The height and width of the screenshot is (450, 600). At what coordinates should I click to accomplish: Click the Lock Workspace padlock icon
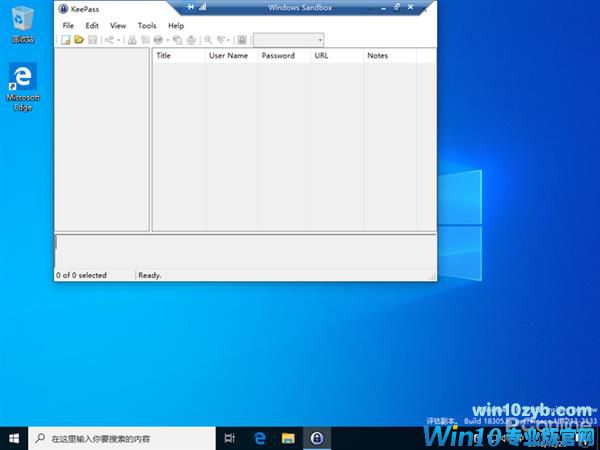(x=242, y=40)
